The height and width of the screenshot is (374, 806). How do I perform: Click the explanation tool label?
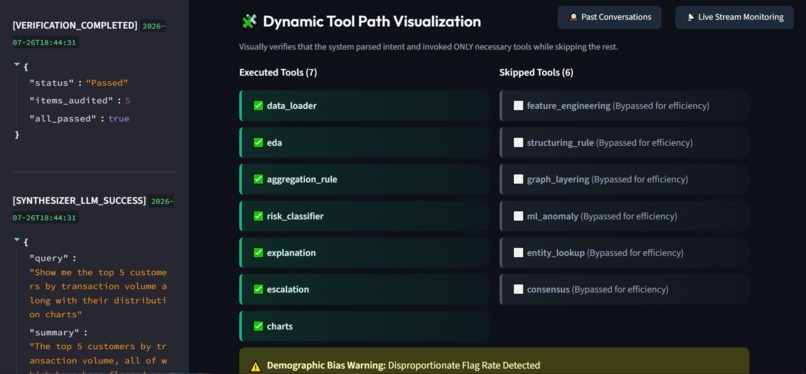coord(291,253)
